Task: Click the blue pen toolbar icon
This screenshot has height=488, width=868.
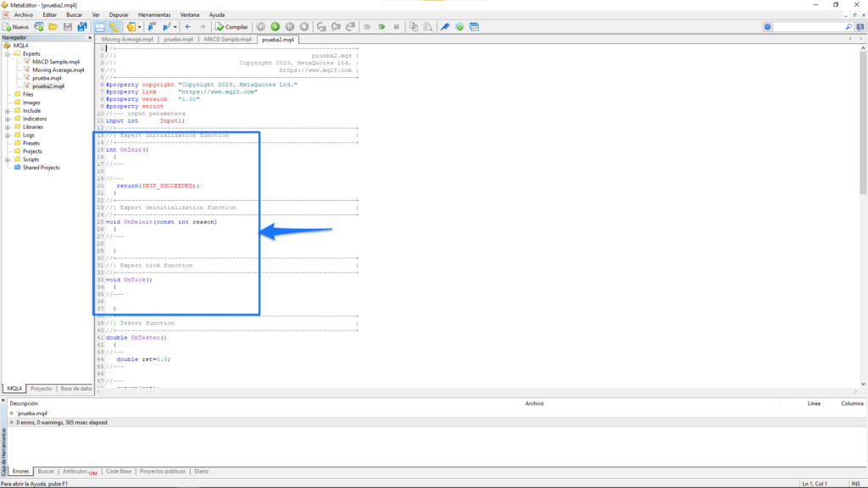Action: [445, 26]
